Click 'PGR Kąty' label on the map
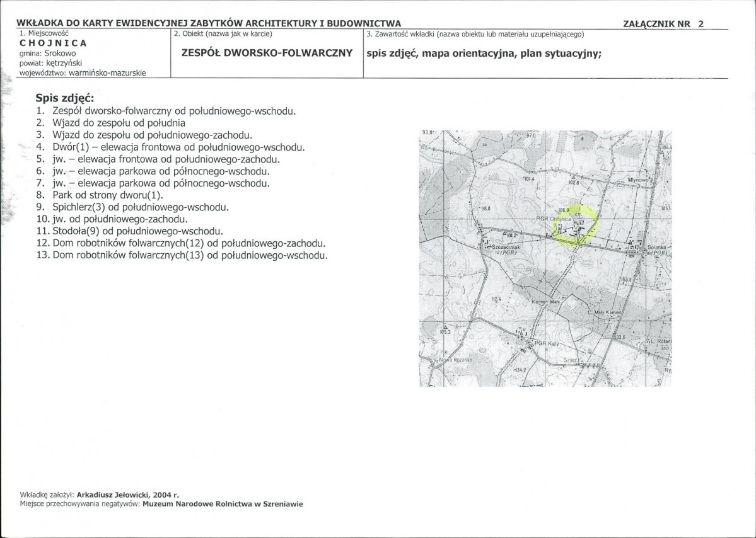 click(547, 344)
